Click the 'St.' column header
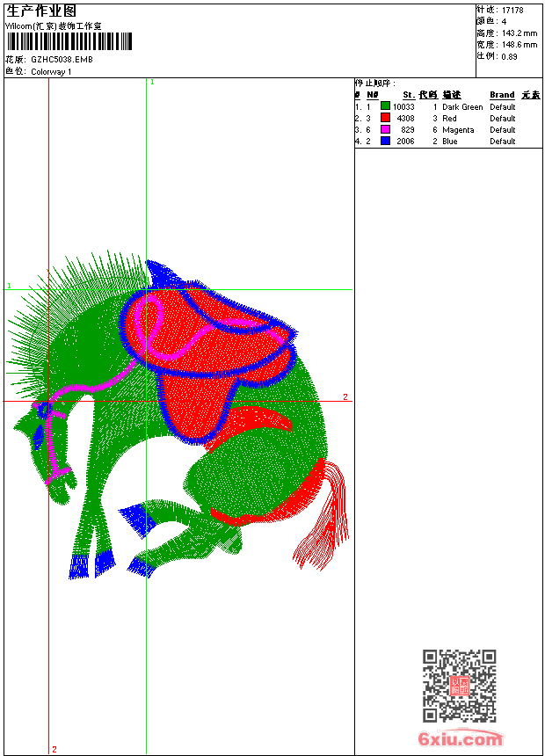The width and height of the screenshot is (545, 756). [x=409, y=95]
